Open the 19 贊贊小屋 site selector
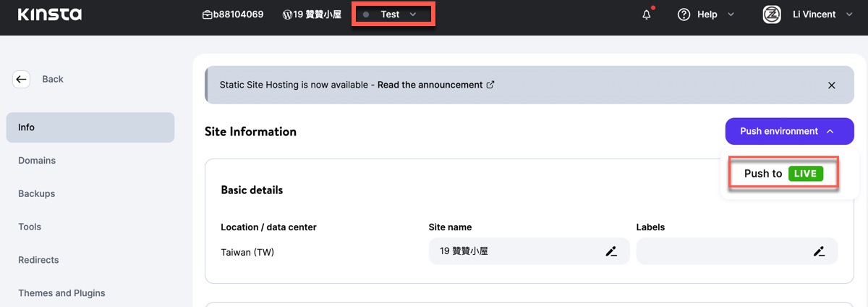The image size is (868, 307). [312, 14]
